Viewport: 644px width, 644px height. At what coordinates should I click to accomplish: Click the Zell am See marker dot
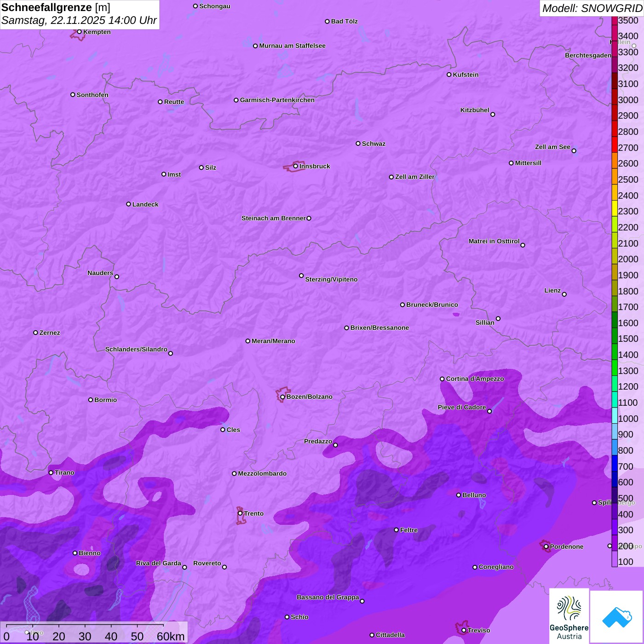(x=574, y=151)
